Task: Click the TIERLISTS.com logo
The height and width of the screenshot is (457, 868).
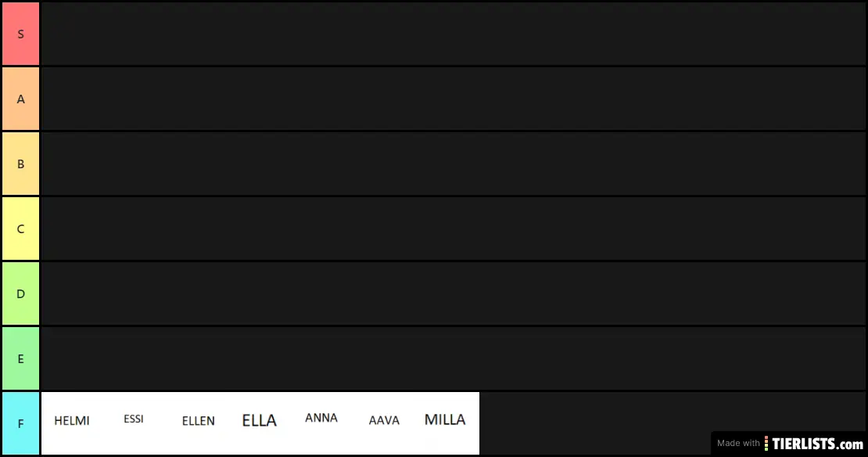Action: (x=817, y=444)
